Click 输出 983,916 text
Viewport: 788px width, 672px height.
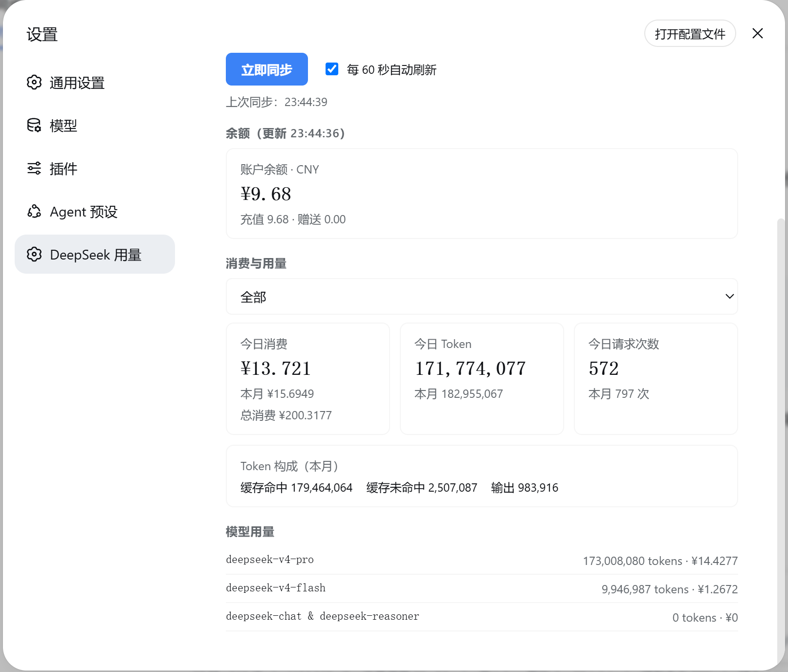click(x=525, y=488)
